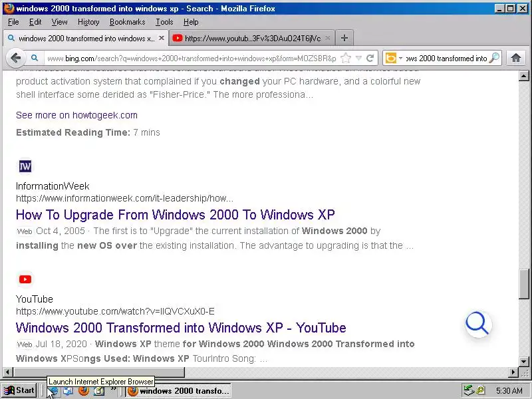Click the Bing search engine icon

coord(390,59)
